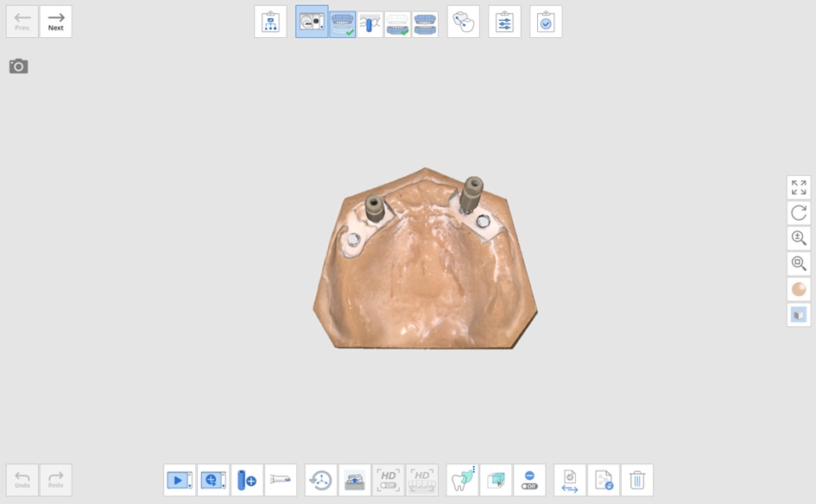Switch to the upper jaw scan stage
The height and width of the screenshot is (504, 816).
click(x=343, y=24)
